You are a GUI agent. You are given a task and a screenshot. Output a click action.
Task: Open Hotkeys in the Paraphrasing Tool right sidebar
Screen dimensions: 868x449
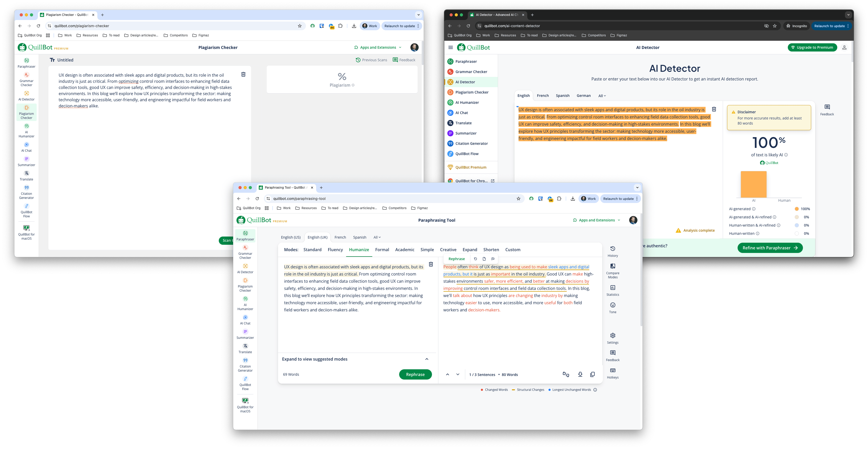[612, 373]
